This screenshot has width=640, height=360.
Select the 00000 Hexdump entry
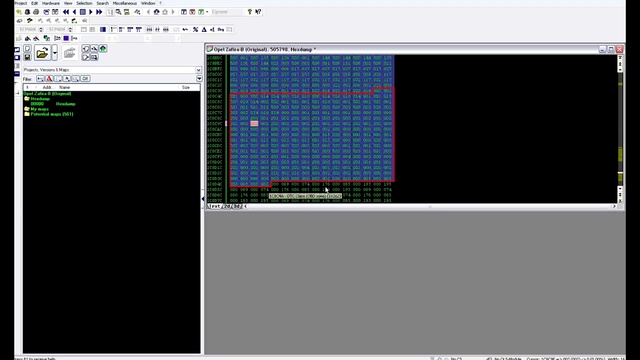point(53,104)
